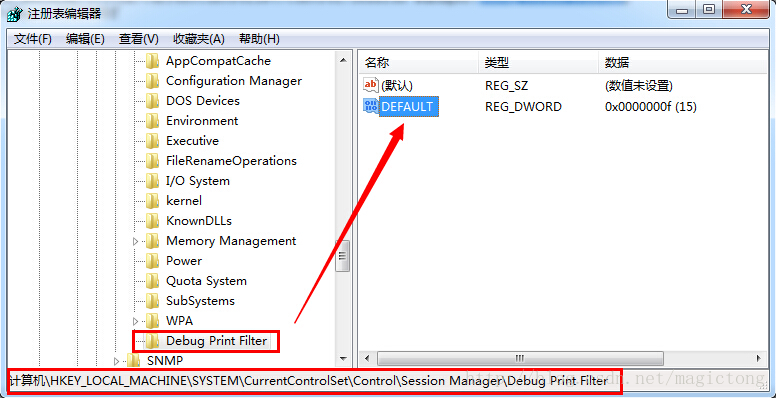Screen dimensions: 776x398
Task: Expand the WPA key
Action: coord(136,321)
